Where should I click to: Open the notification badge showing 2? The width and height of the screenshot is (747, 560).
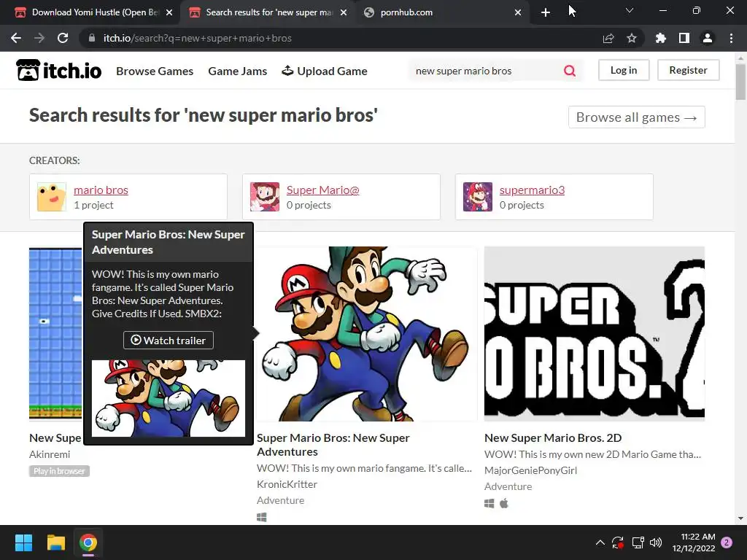[x=727, y=542]
